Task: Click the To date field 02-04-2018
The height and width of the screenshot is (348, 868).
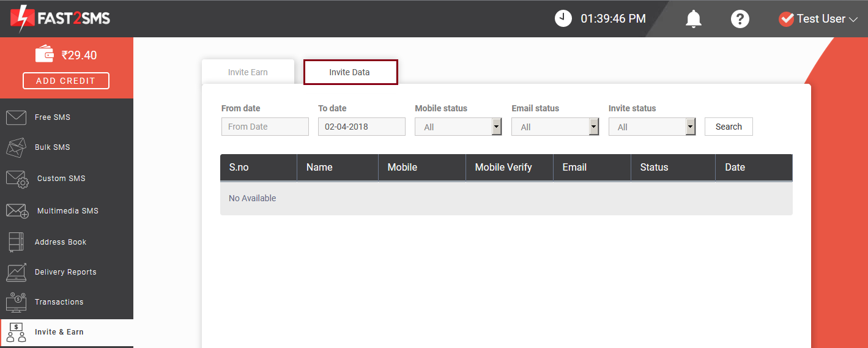Action: coord(362,127)
